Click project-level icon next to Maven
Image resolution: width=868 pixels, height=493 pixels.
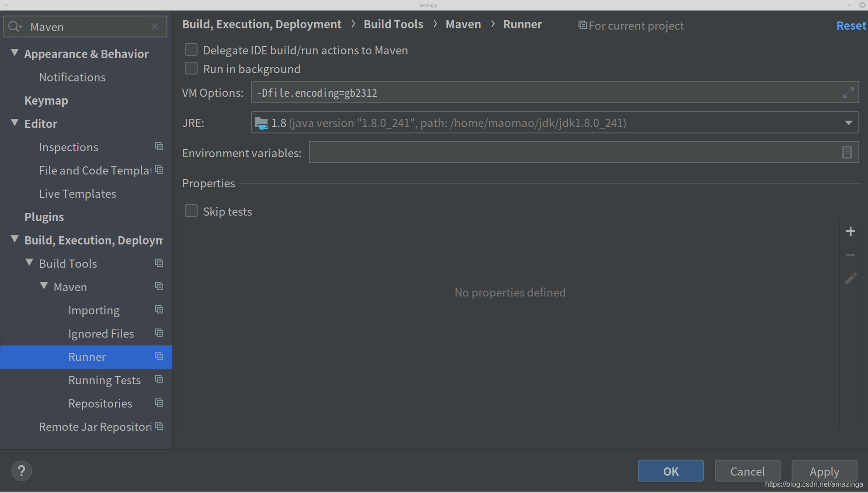click(159, 286)
